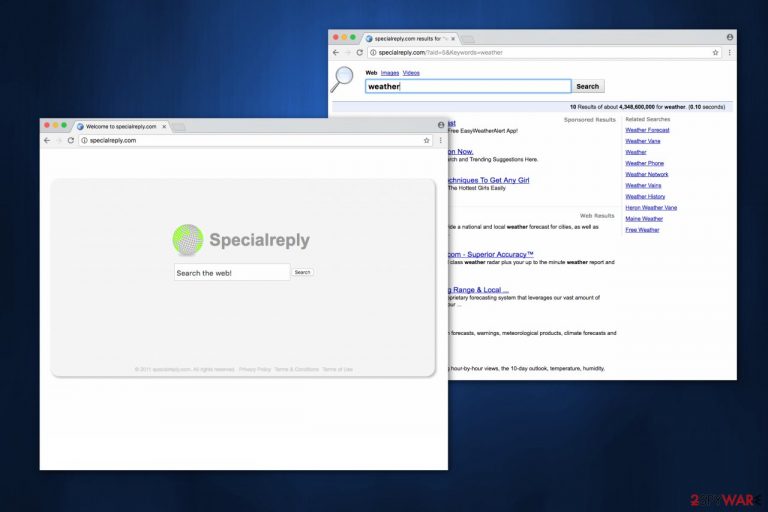768x512 pixels.
Task: Click back arrow in results window
Action: pyautogui.click(x=336, y=52)
